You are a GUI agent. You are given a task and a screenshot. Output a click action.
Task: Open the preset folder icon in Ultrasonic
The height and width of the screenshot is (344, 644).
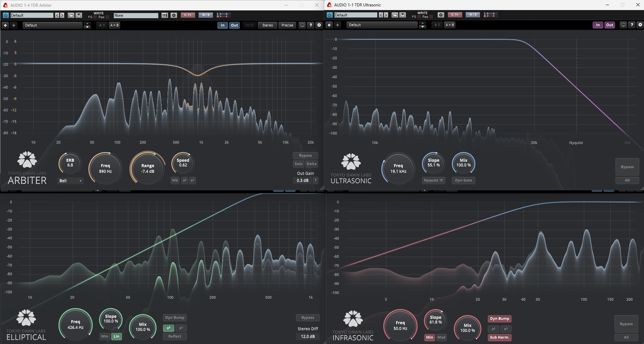click(395, 15)
